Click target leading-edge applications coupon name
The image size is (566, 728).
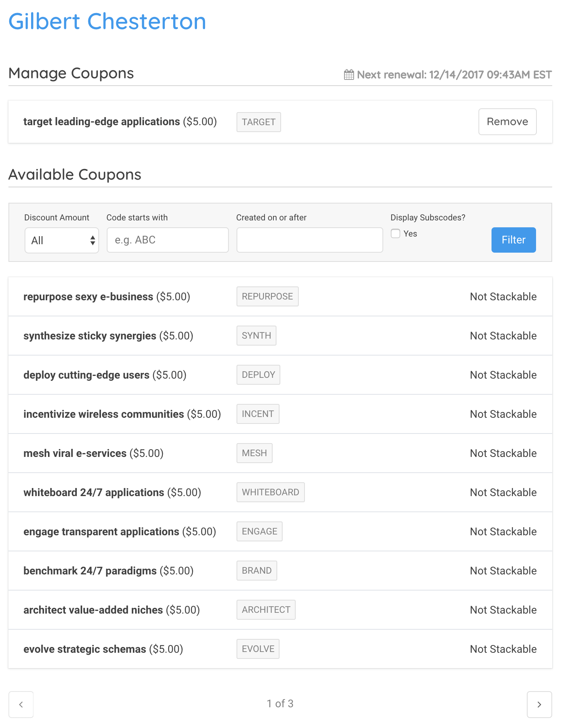click(x=102, y=122)
